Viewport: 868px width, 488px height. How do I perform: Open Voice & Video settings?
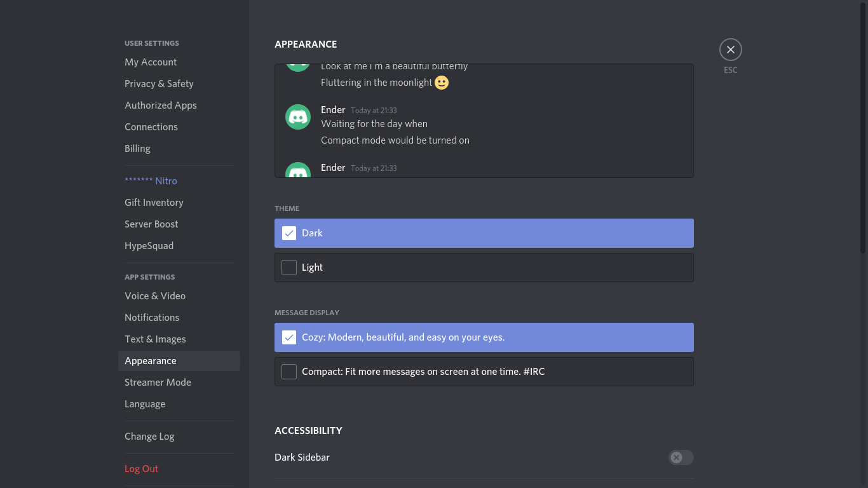click(x=179, y=296)
